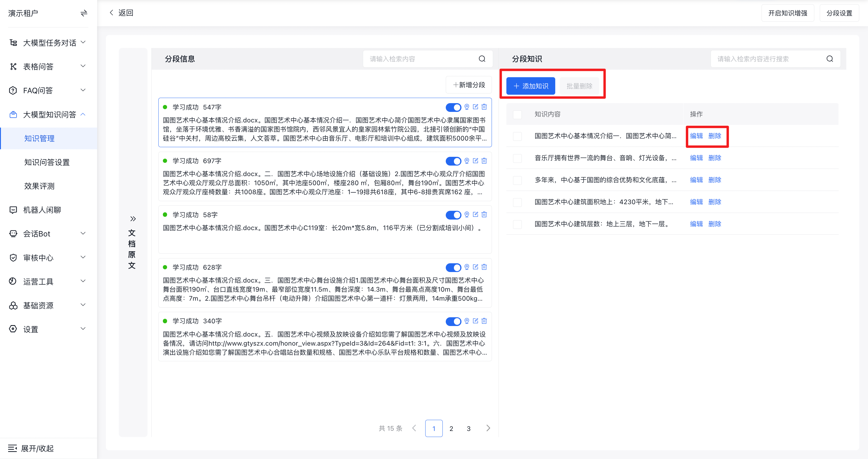Viewport: 868px width, 459px height.
Task: Click the blue 添加知识 button
Action: click(x=531, y=86)
